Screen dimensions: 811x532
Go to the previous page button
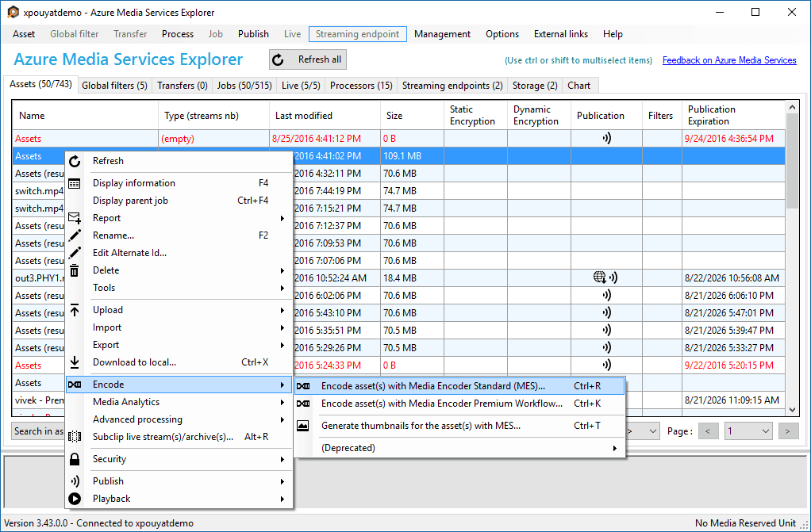[709, 431]
